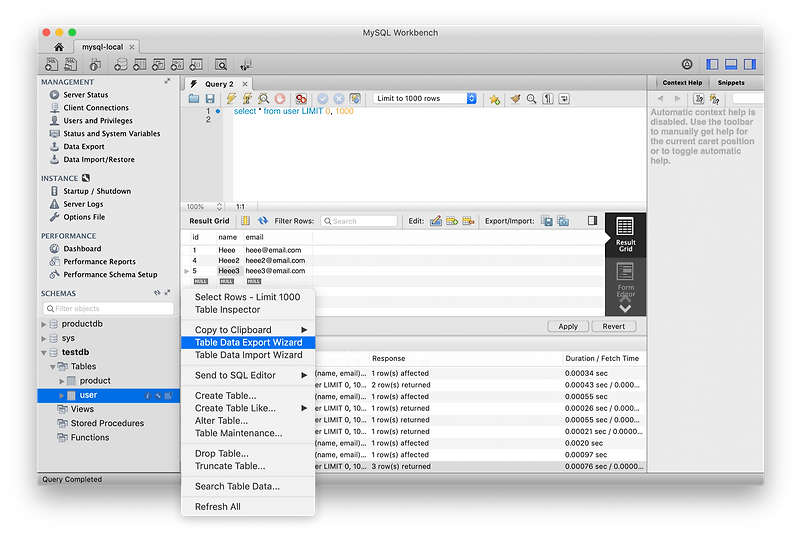Switch to Form Editor view

tap(626, 280)
